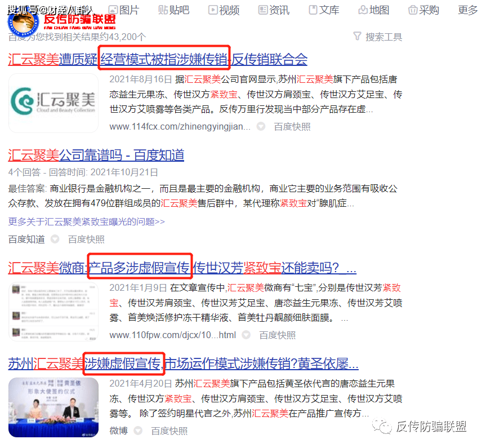Expand dropdown arrow next to www.110fpw.com
The height and width of the screenshot is (448, 482).
(246, 335)
